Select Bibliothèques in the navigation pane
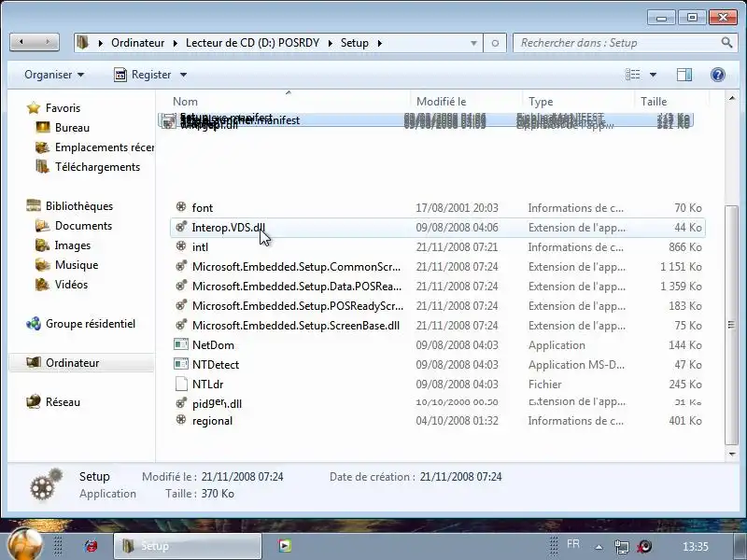The width and height of the screenshot is (747, 560). point(79,206)
